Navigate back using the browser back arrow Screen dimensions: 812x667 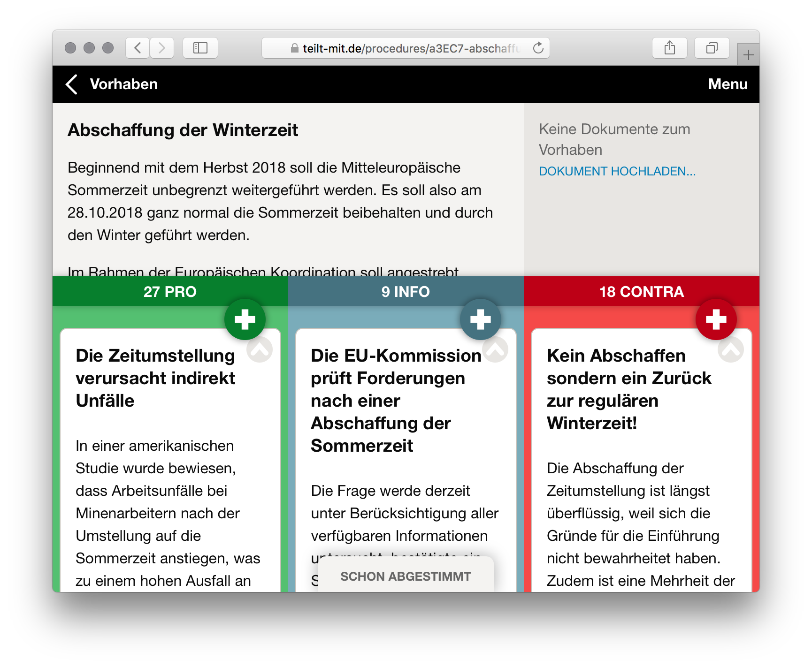(137, 47)
